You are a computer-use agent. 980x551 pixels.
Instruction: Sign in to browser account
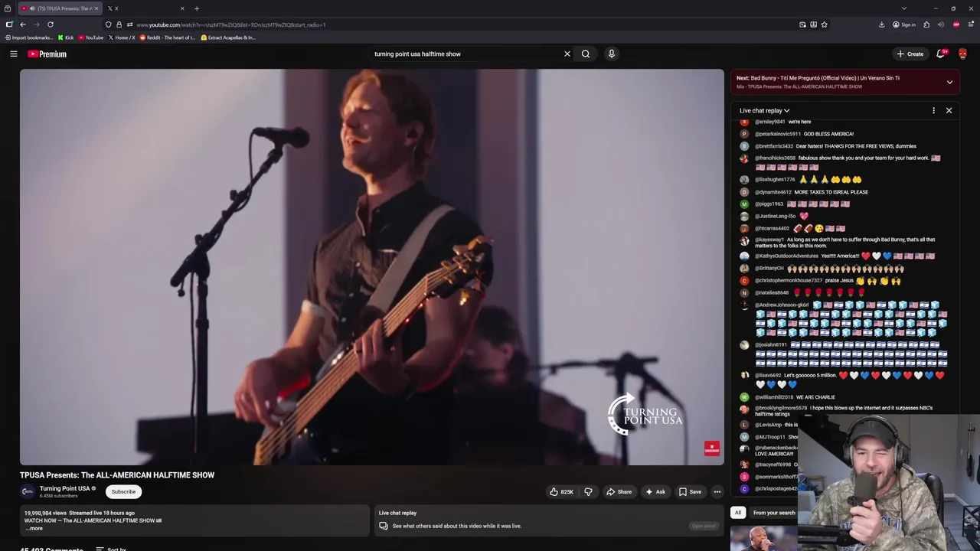(x=903, y=24)
